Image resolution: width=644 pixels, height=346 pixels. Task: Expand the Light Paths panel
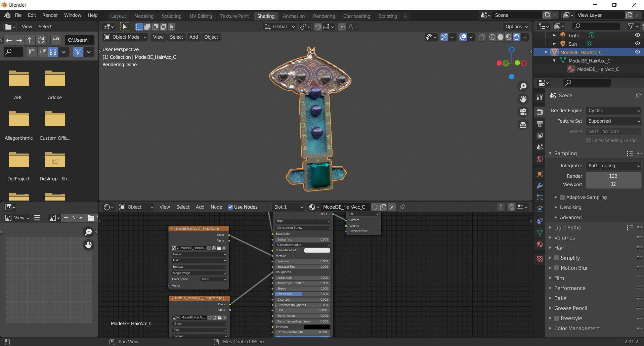click(x=567, y=227)
